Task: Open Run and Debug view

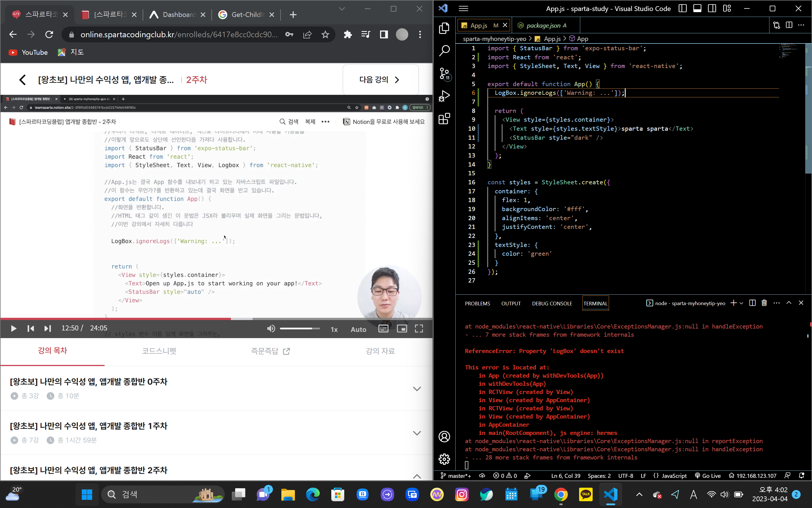Action: point(444,96)
